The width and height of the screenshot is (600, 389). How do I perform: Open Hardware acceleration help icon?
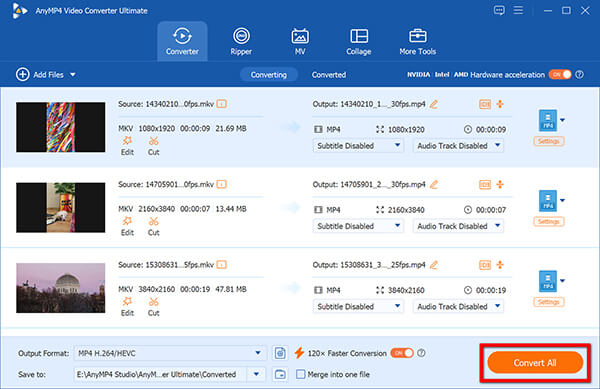tap(580, 75)
